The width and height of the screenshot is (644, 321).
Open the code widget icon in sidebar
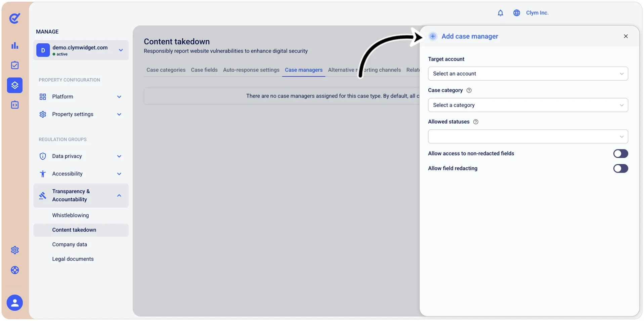click(15, 105)
